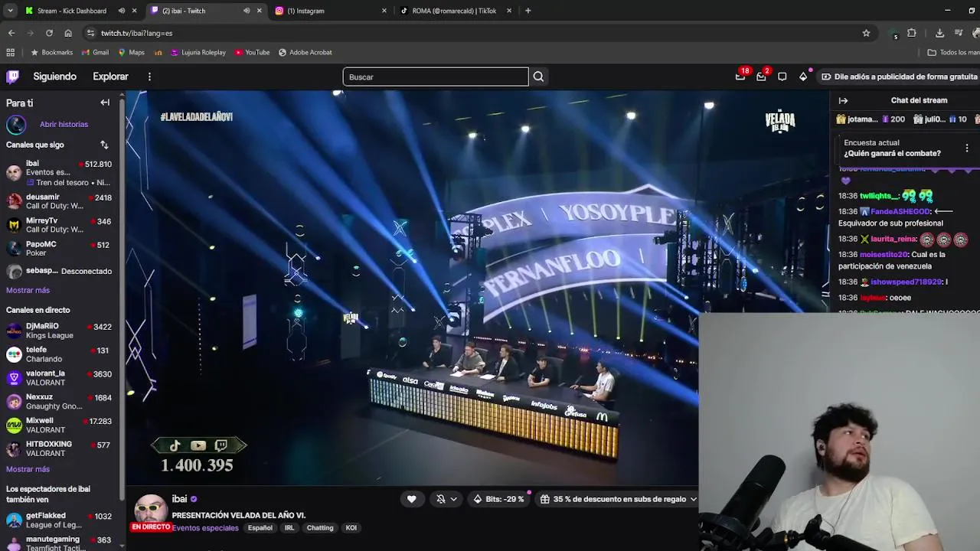Open a new browser tab
980x551 pixels.
(x=528, y=11)
